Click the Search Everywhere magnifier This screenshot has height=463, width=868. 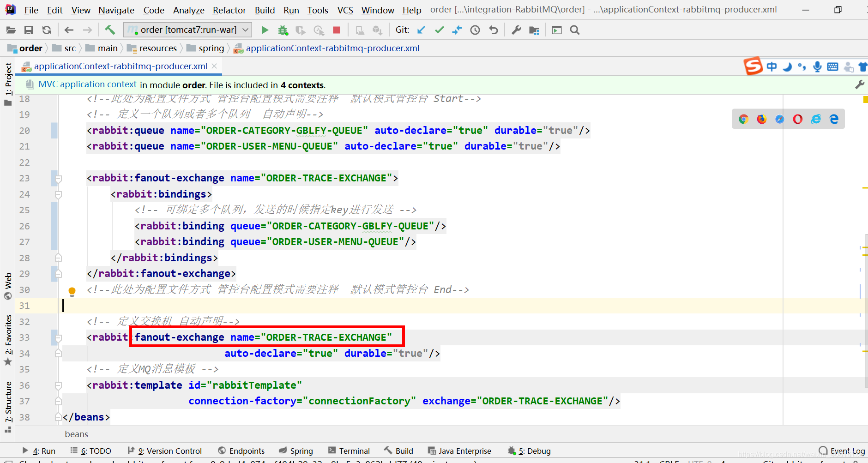tap(575, 30)
